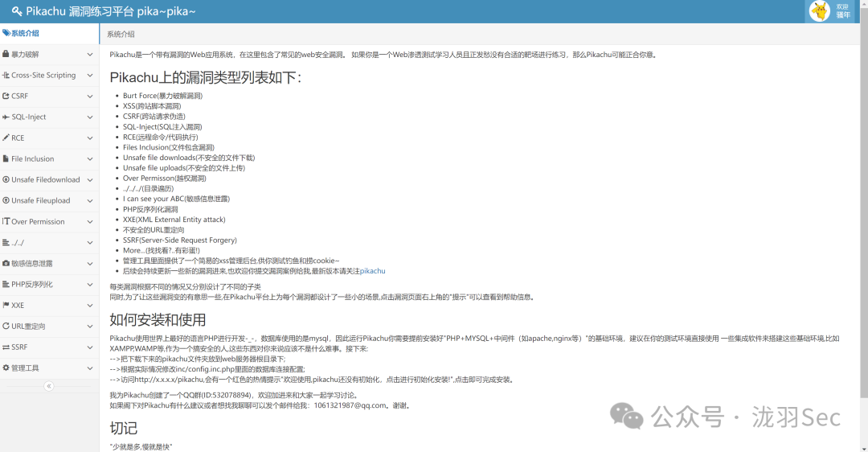Click the 切记 heading

124,428
